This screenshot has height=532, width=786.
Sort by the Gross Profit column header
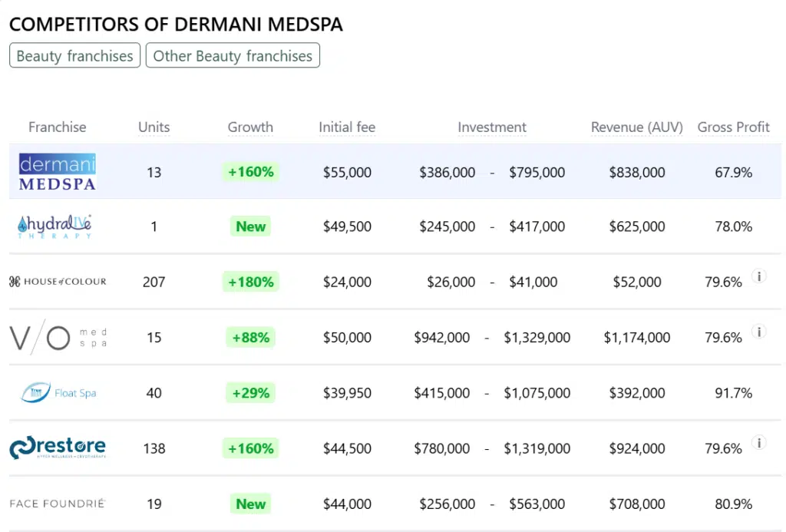(x=733, y=127)
